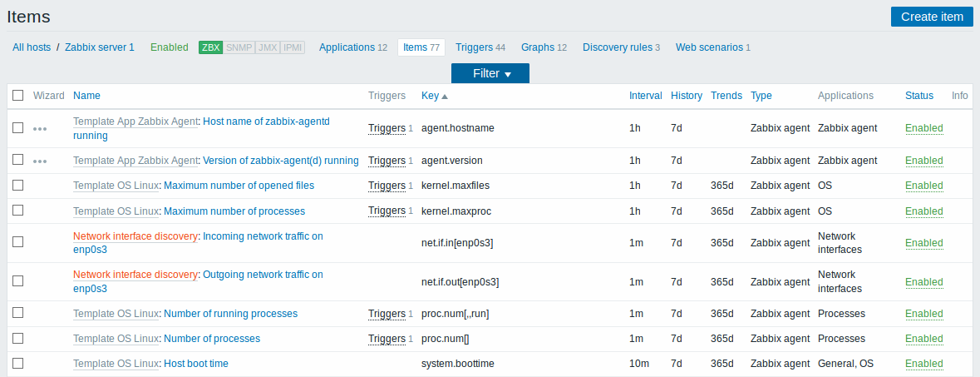Check the net.if.in[enp0s3] item checkbox
The height and width of the screenshot is (377, 980).
(18, 242)
